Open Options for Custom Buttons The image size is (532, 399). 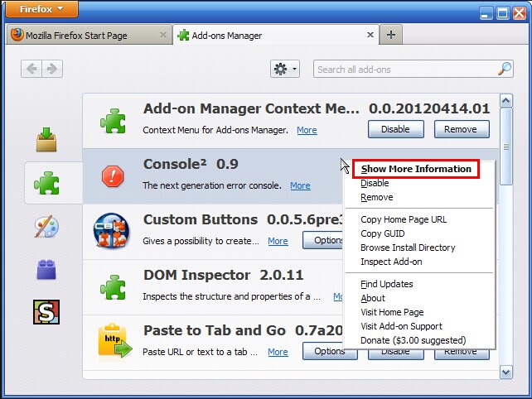pyautogui.click(x=323, y=240)
